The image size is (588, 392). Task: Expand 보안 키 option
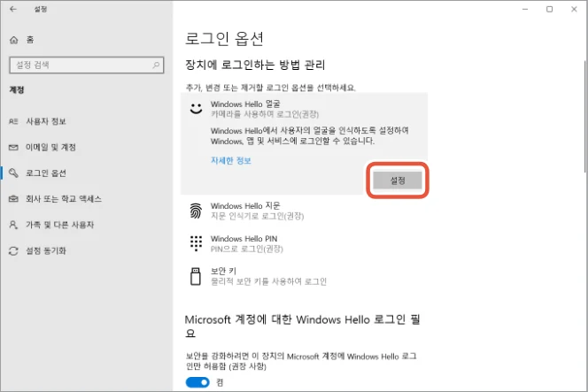[304, 276]
